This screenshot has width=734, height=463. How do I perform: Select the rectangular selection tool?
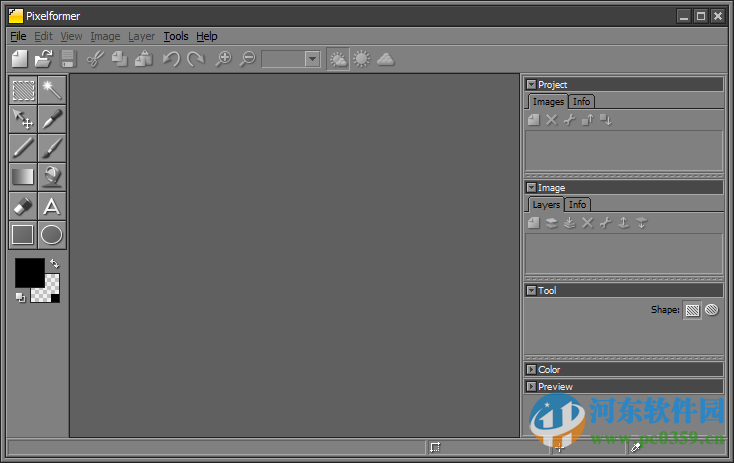(x=23, y=90)
